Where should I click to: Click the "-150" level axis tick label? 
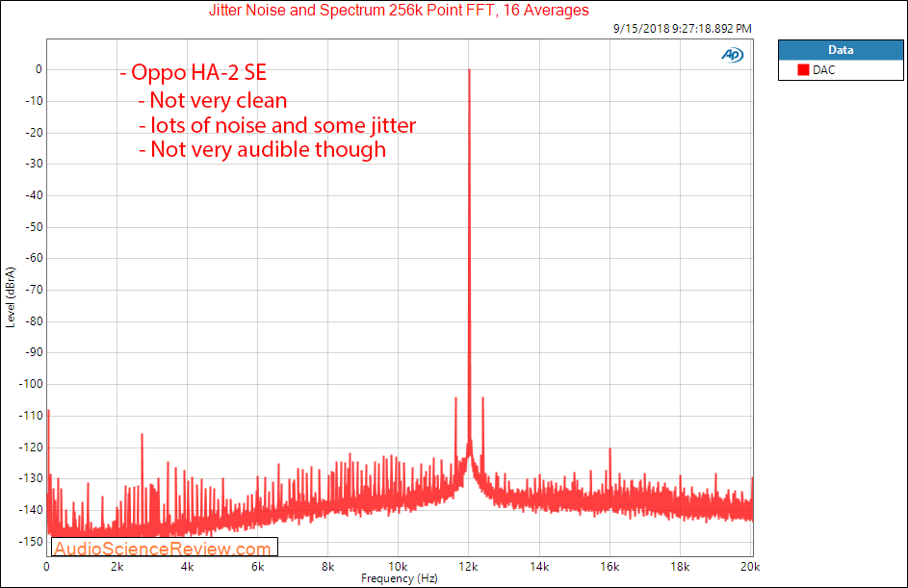click(x=31, y=542)
